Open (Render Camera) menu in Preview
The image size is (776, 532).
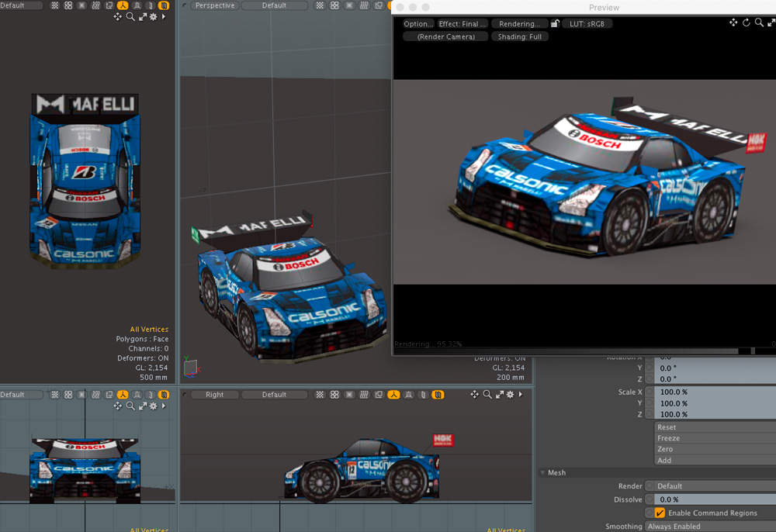(x=446, y=36)
